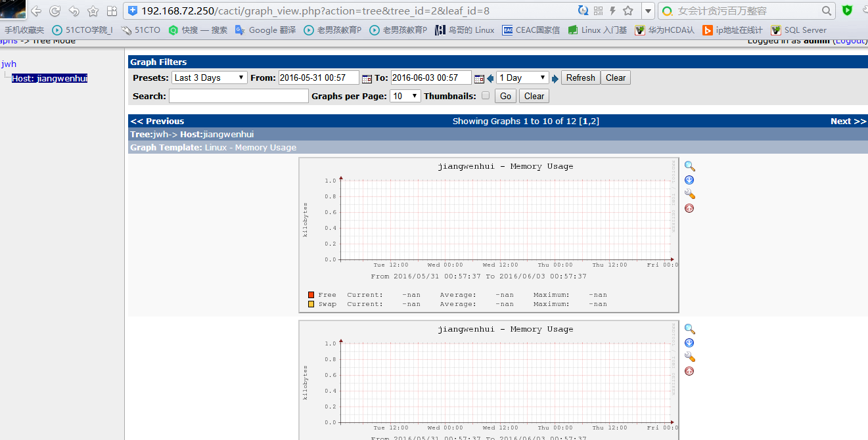Image resolution: width=868 pixels, height=440 pixels.
Task: Click the From date input field
Action: [x=319, y=77]
